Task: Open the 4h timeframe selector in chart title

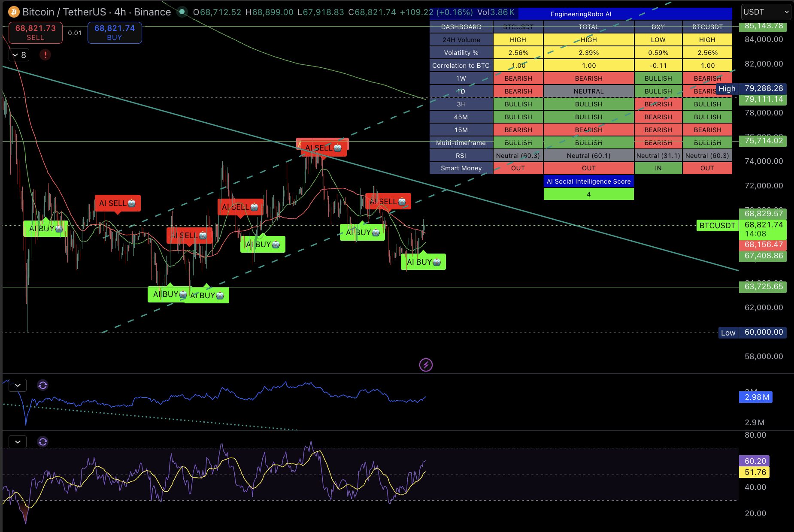Action: (x=121, y=12)
